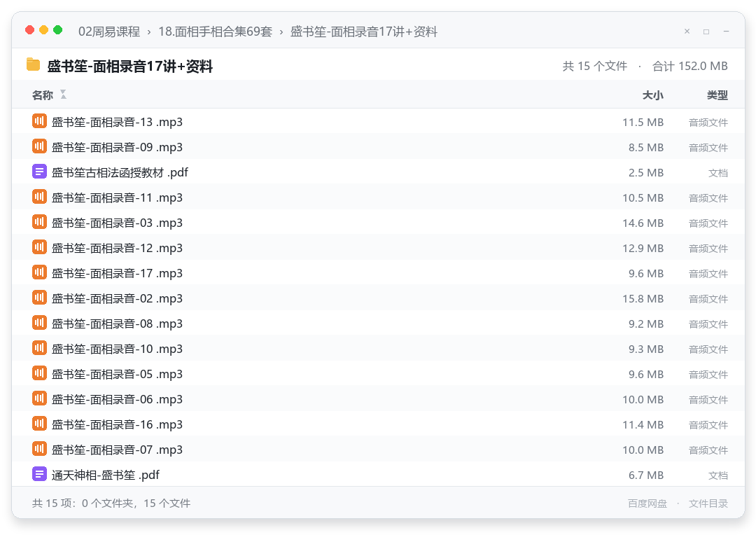Click the red close traffic-light button
Viewport: 756px width, 535px height.
30,30
